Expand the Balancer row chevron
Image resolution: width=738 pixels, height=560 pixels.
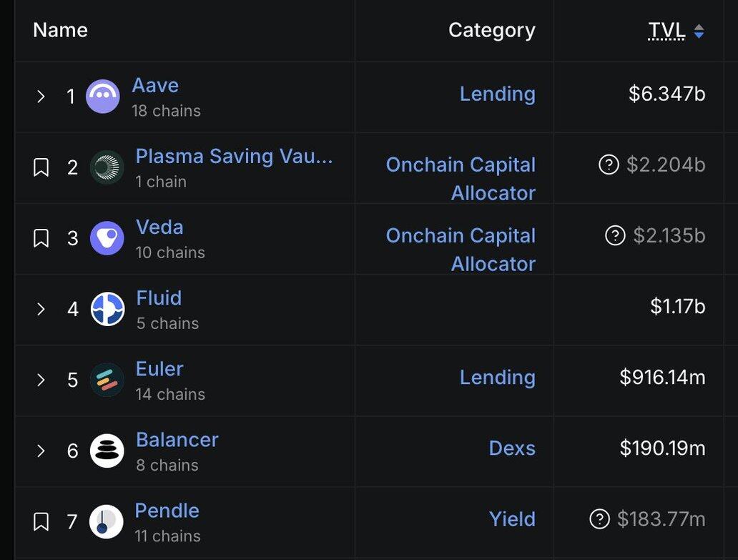click(x=41, y=451)
